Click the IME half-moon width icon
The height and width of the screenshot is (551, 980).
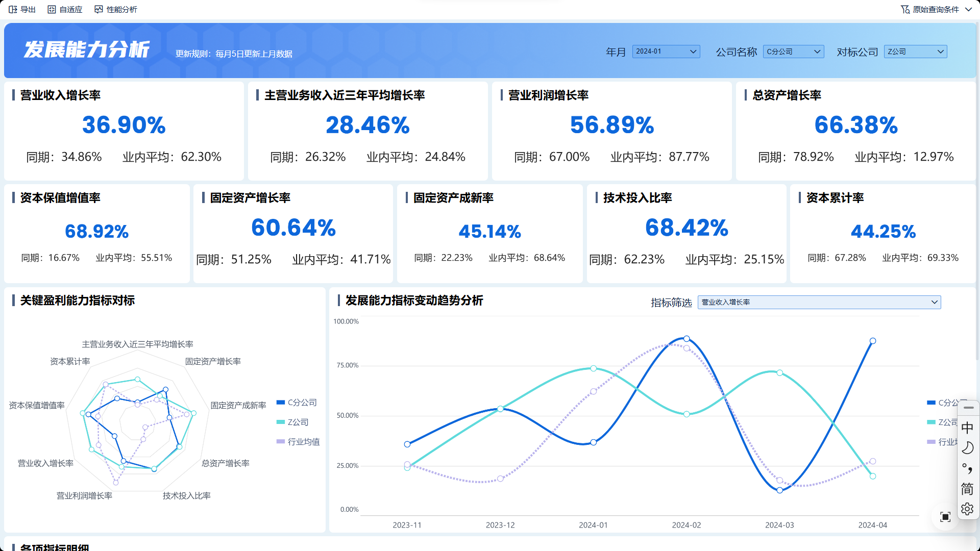point(967,448)
